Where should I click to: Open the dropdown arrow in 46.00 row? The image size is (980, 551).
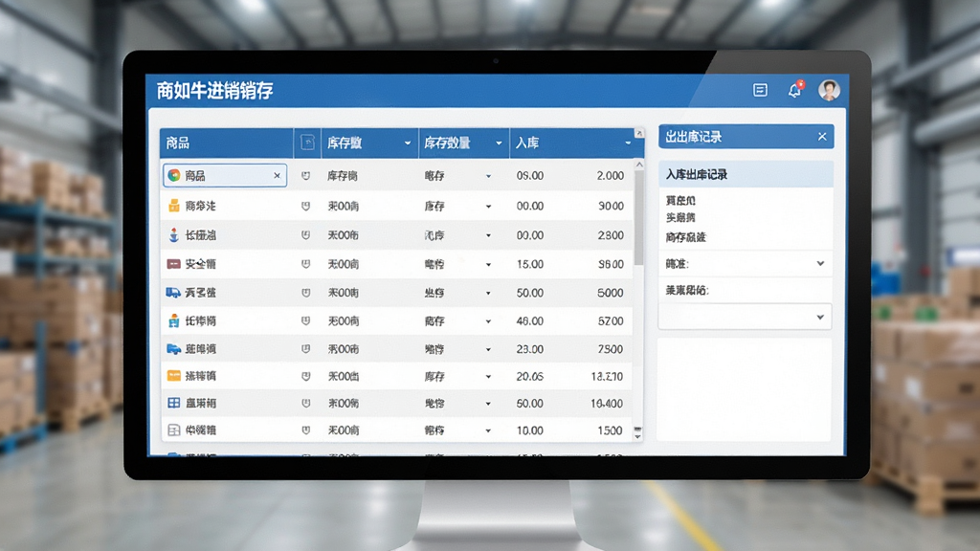coord(488,321)
